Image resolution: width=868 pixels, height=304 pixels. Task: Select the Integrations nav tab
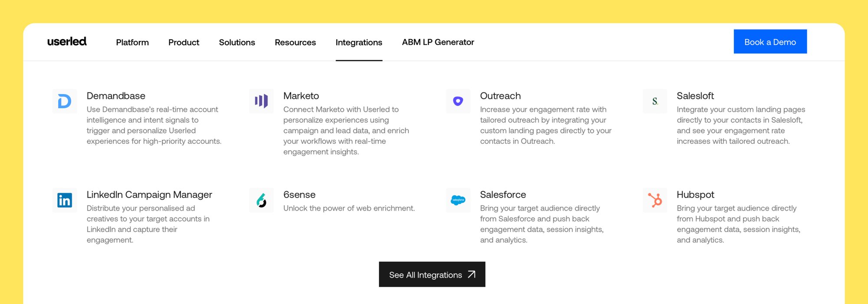point(359,42)
